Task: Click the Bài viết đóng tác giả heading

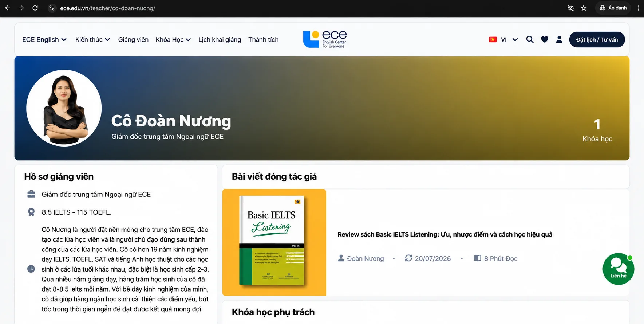Action: [274, 177]
